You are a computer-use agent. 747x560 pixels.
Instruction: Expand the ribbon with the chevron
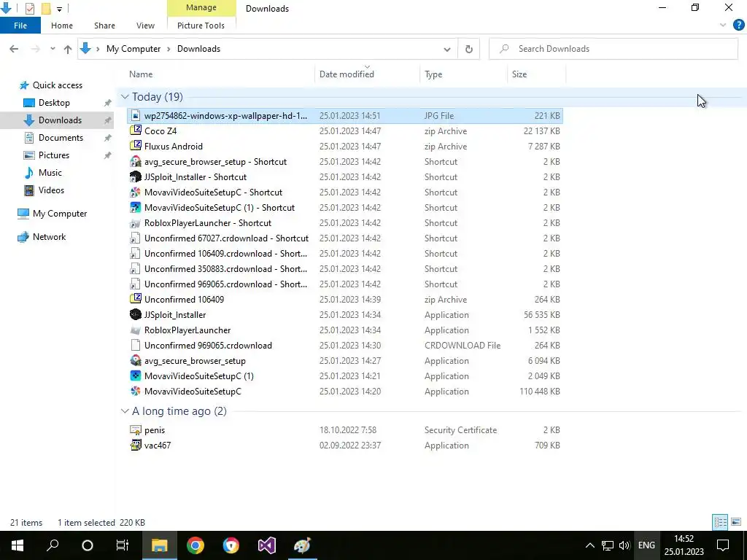tap(723, 26)
